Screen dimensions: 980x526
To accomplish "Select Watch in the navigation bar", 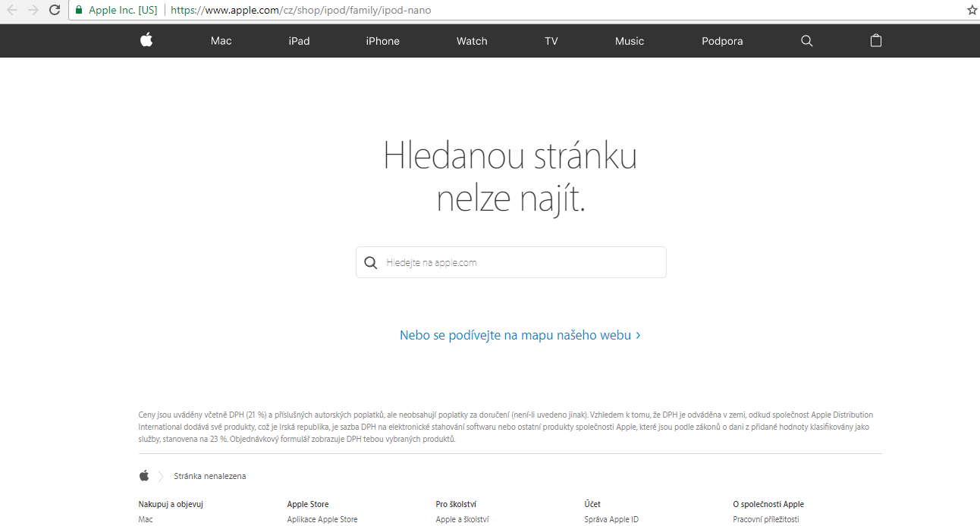I will point(472,41).
